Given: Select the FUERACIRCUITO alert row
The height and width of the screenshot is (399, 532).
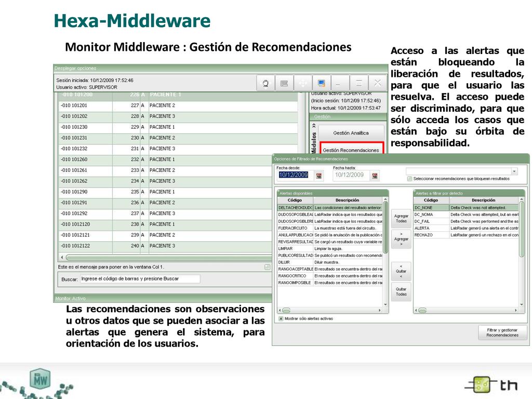Looking at the screenshot, I should click(330, 228).
